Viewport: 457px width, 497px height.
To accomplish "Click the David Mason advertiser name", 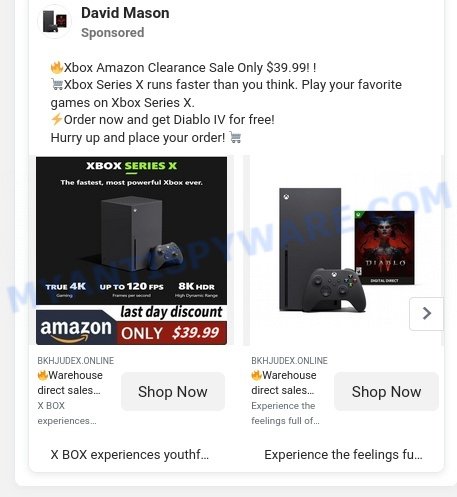I will point(125,13).
